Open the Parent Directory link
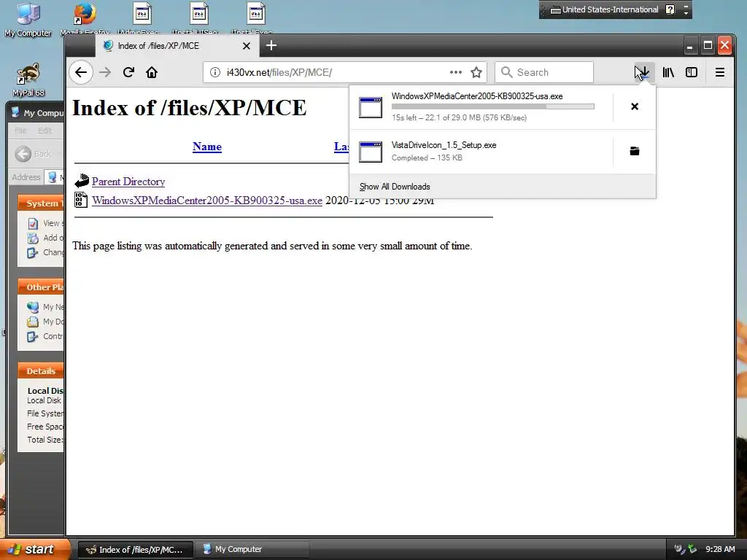Screen dimensions: 747x560 point(128,182)
